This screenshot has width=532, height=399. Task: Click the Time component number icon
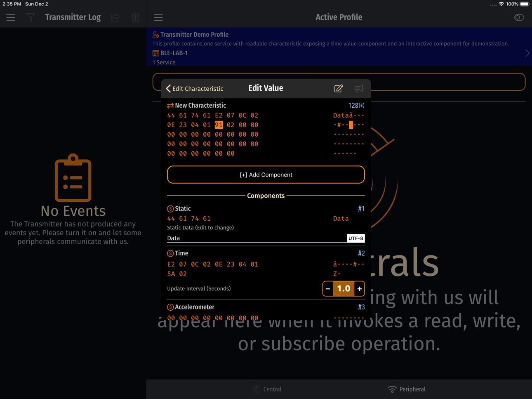pyautogui.click(x=170, y=253)
